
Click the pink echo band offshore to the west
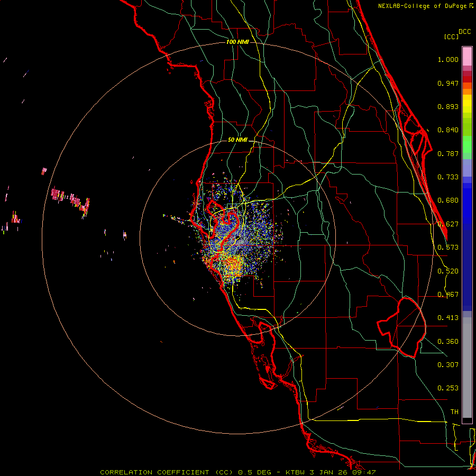pyautogui.click(x=70, y=201)
